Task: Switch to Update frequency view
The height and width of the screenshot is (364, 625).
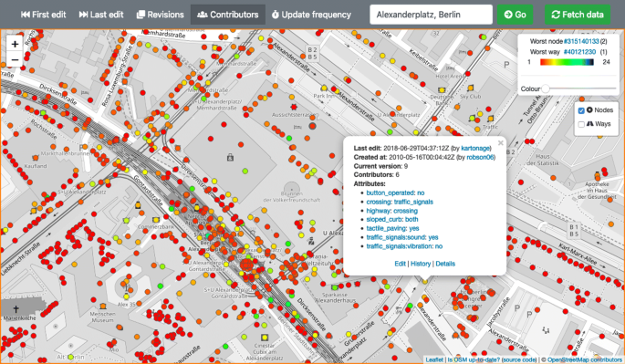Action: click(311, 15)
